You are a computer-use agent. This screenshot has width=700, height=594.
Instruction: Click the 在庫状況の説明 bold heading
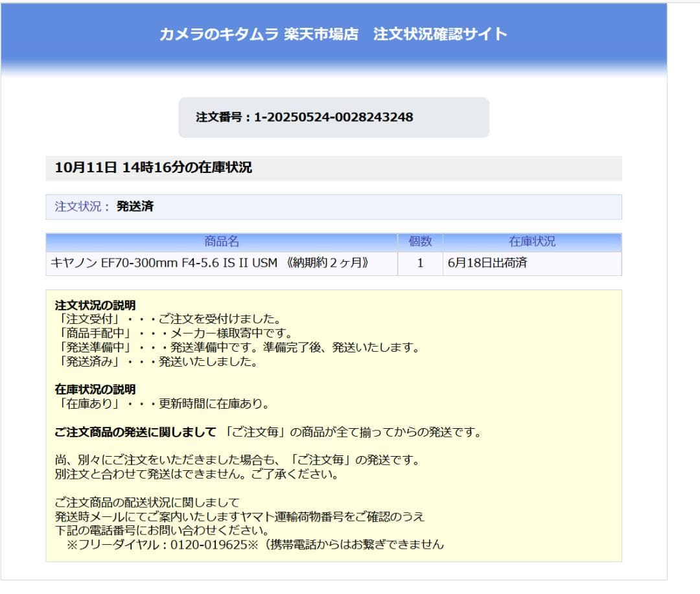(x=95, y=389)
